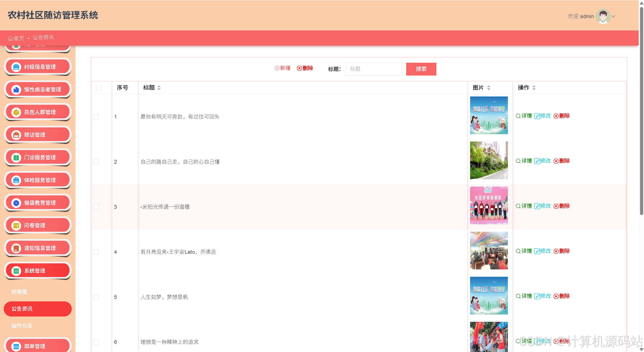The height and width of the screenshot is (352, 644).
Task: Click the blue icon beside 菜单管理
Action: coord(16,346)
